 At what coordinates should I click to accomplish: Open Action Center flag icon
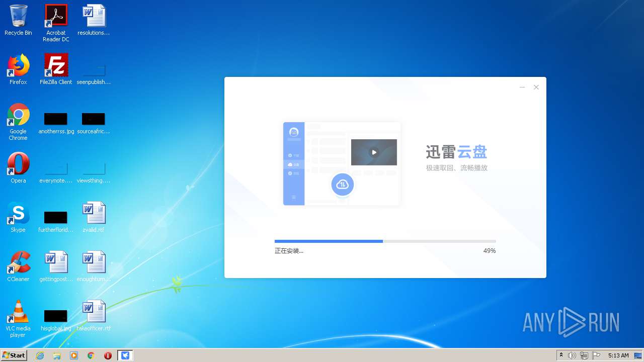pos(596,355)
